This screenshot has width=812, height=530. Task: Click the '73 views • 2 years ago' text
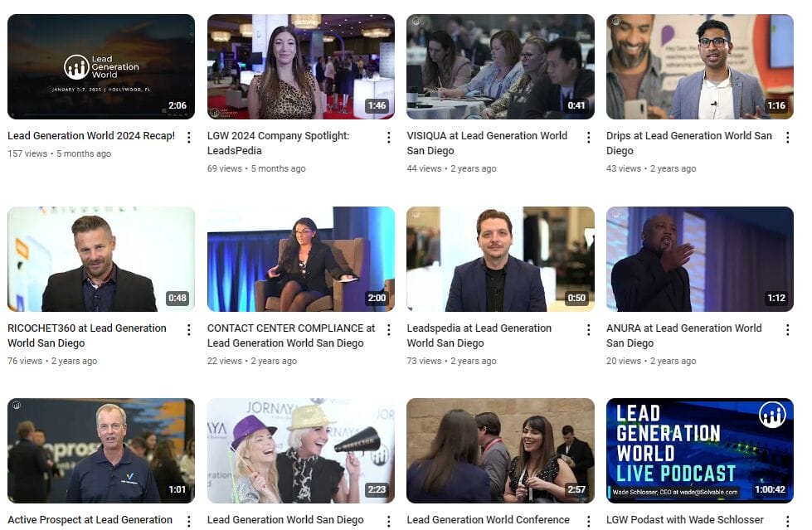pyautogui.click(x=451, y=361)
